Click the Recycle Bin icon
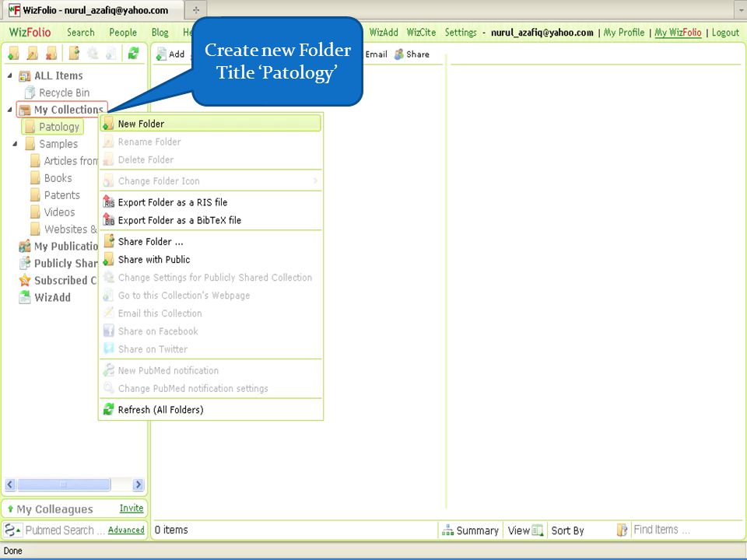The width and height of the screenshot is (747, 560). [30, 93]
